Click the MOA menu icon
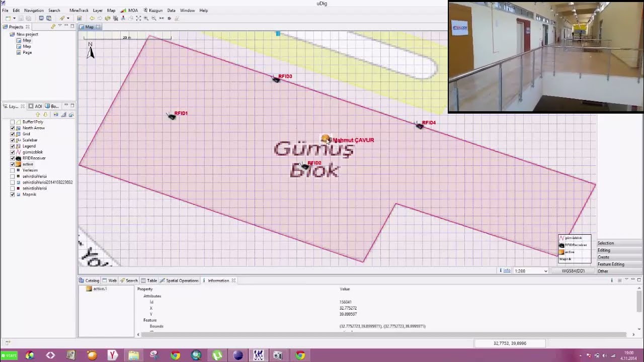This screenshot has height=362, width=644. tap(123, 10)
